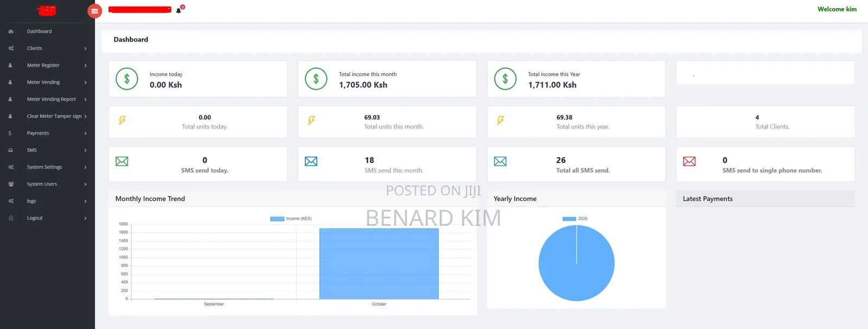Image resolution: width=868 pixels, height=329 pixels.
Task: Expand the System Settings chevron
Action: [x=85, y=167]
